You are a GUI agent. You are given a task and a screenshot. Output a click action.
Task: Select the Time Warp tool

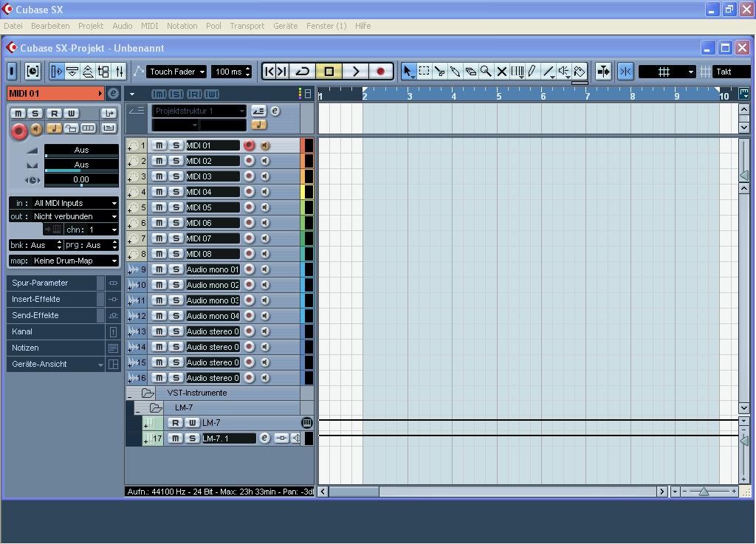point(517,72)
